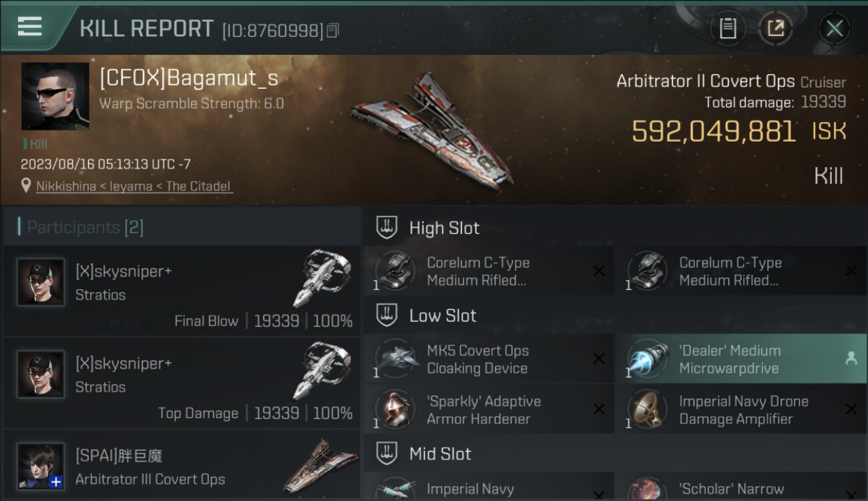Open skysniper+ Final Blow entry
The height and width of the screenshot is (501, 868).
(182, 291)
